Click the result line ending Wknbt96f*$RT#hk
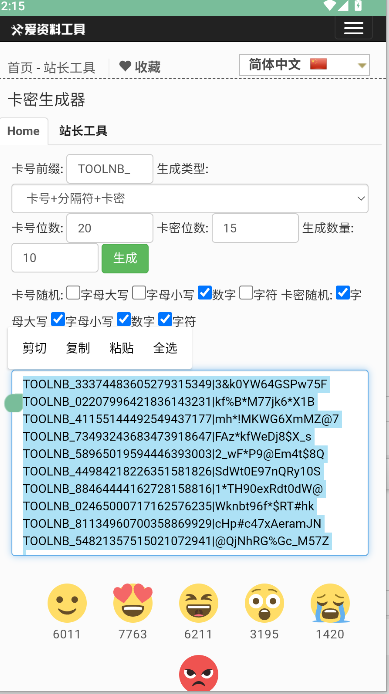 point(169,506)
